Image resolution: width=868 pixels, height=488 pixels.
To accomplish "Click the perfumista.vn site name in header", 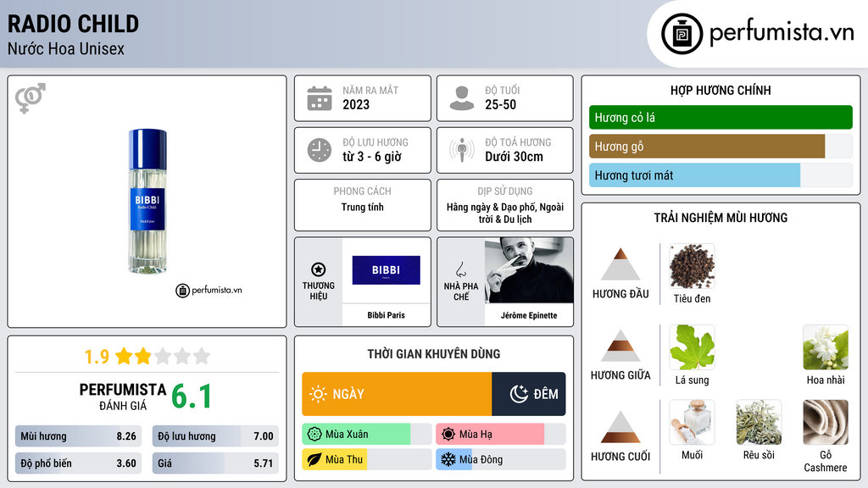I will pos(782,32).
